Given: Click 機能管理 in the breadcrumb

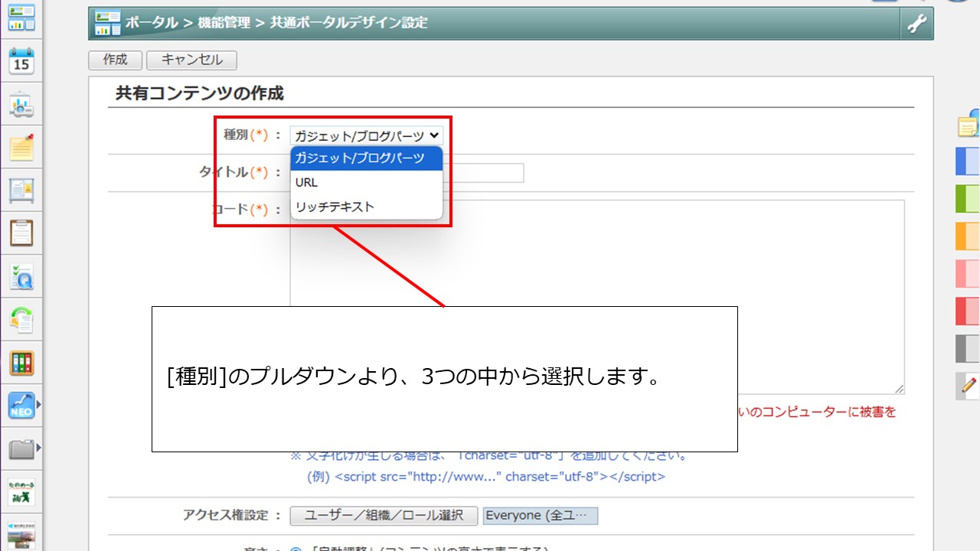Looking at the screenshot, I should [x=224, y=23].
